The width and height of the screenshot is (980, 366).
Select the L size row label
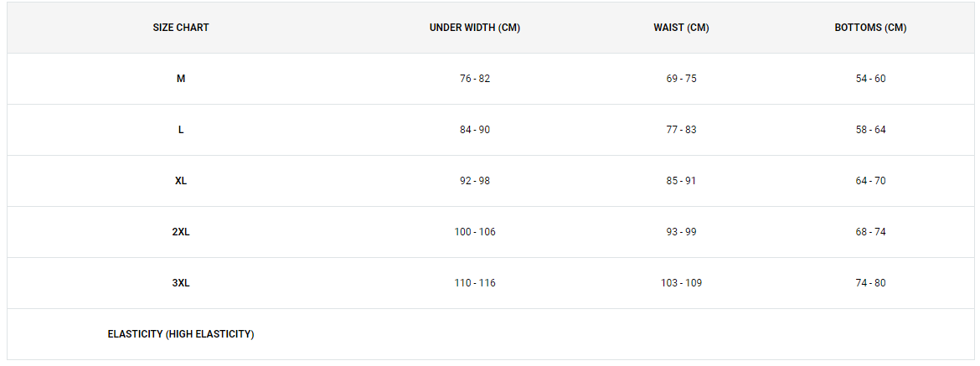click(181, 130)
